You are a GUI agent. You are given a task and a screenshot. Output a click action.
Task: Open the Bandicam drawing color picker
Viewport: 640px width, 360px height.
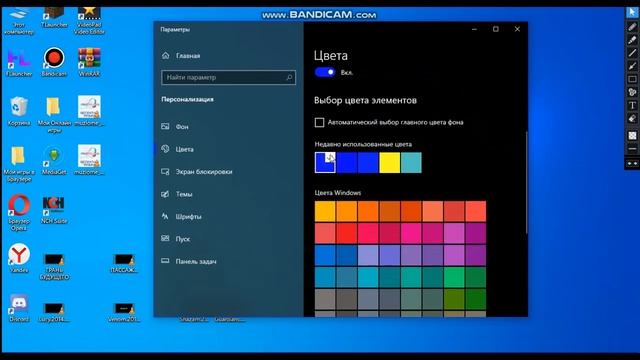[632, 136]
